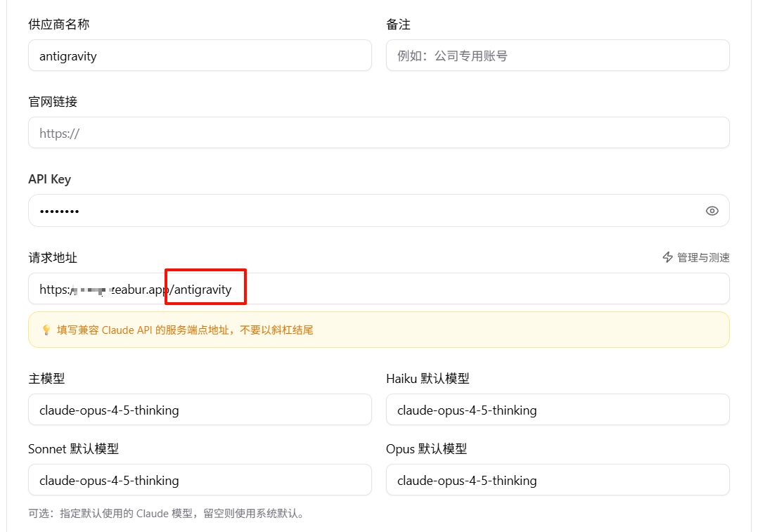Image resolution: width=765 pixels, height=532 pixels.
Task: Click the 备注 label
Action: (x=398, y=25)
